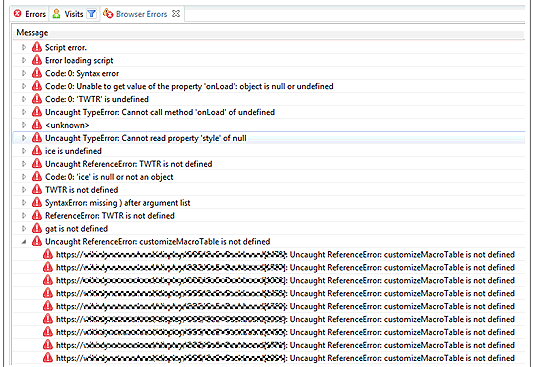Select 'SyntaxError: missing ) after argument list' message
Viewport: 533px width, 367px height.
pos(118,203)
